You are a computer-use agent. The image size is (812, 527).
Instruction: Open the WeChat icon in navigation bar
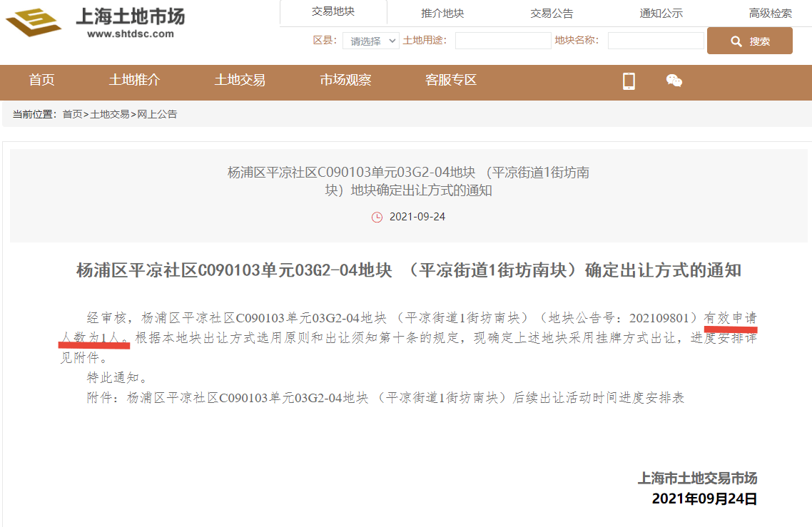pos(674,81)
